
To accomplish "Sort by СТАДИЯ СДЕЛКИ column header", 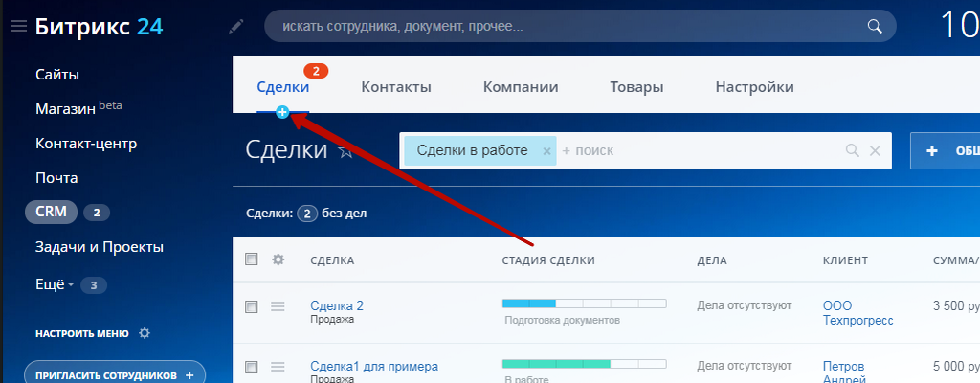I will point(548,260).
